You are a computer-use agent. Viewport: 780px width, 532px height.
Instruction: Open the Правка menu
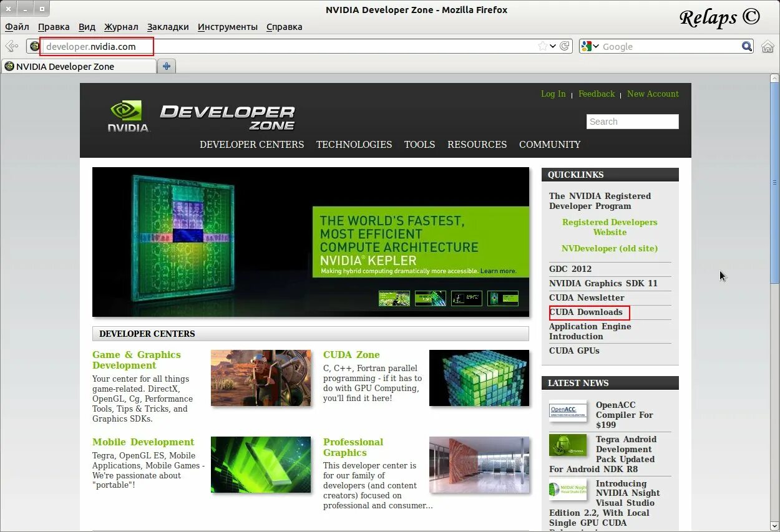[x=54, y=27]
